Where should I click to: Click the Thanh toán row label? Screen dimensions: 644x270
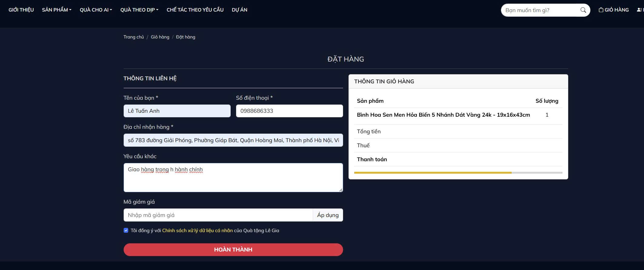coord(372,159)
